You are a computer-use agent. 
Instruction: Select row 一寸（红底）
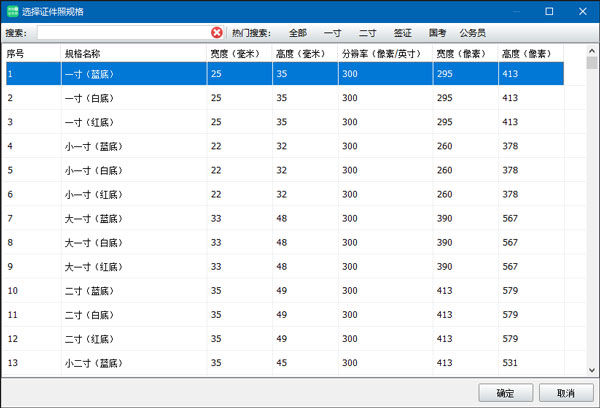click(x=285, y=122)
